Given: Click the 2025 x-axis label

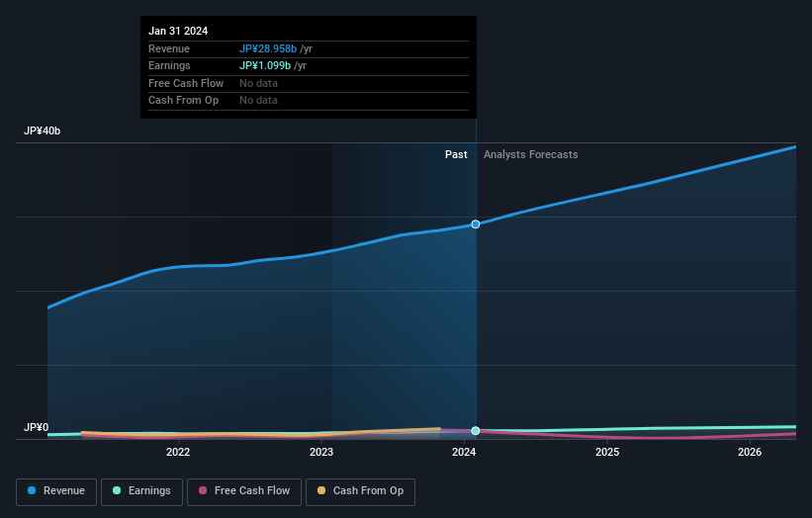Looking at the screenshot, I should tap(607, 453).
